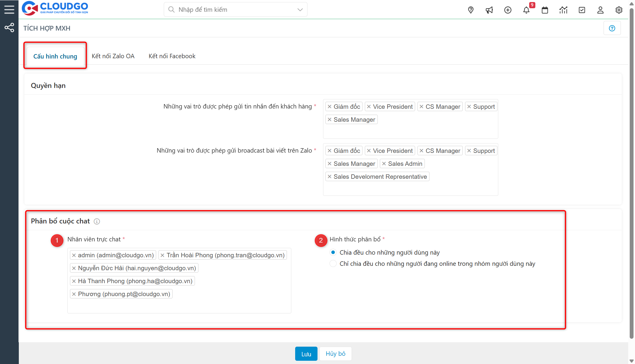Switch to the Kết nối Zalo OA tab
Image resolution: width=635 pixels, height=364 pixels.
click(x=113, y=56)
